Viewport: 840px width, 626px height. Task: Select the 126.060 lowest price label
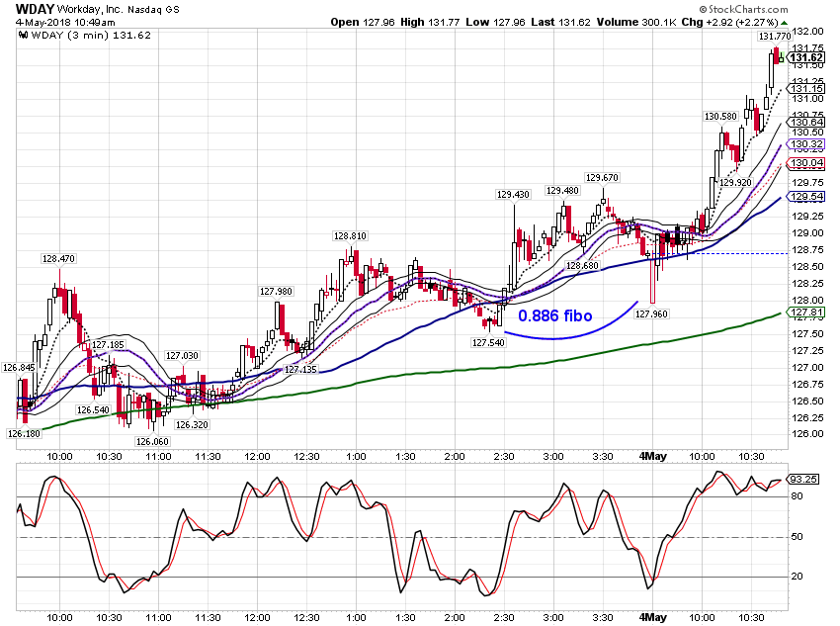click(x=152, y=442)
